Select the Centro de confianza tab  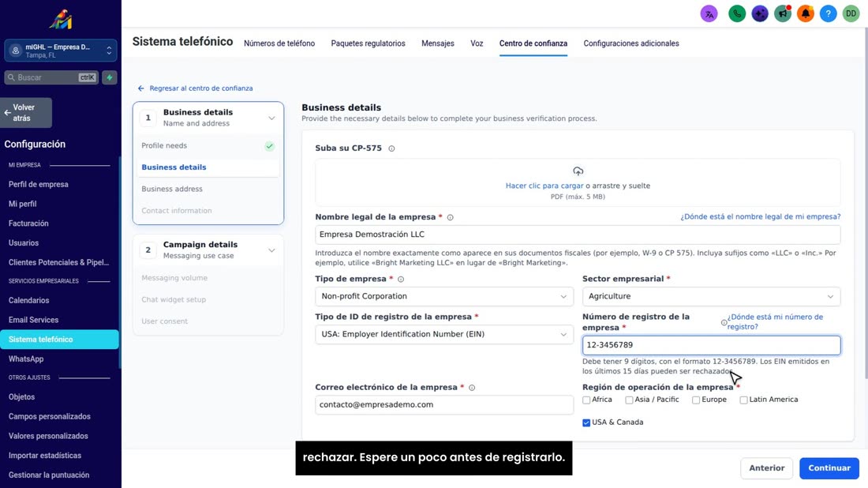pos(533,43)
